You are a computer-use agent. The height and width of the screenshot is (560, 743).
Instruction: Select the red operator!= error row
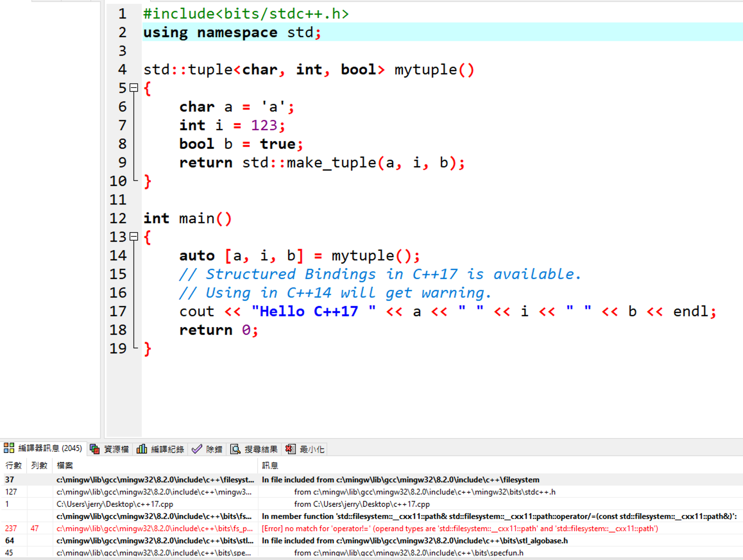[370, 529]
